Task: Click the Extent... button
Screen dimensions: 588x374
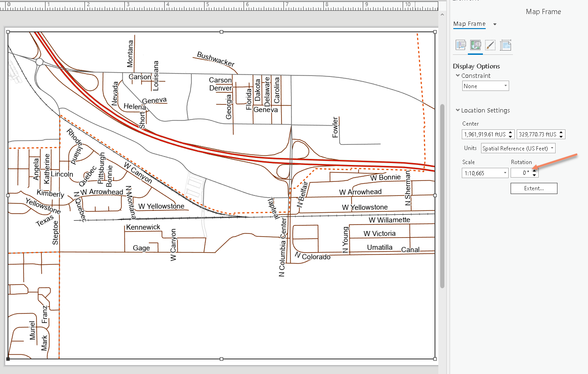Action: [x=534, y=188]
